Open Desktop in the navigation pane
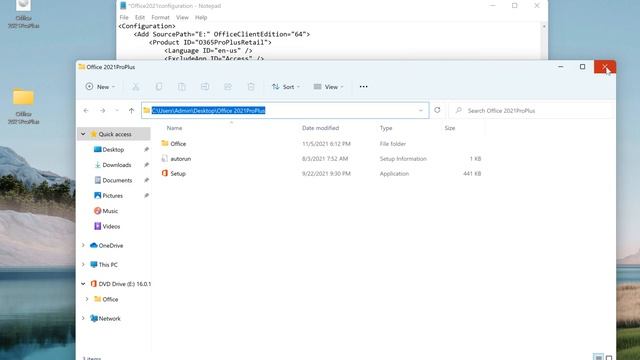Image resolution: width=640 pixels, height=360 pixels. point(109,149)
